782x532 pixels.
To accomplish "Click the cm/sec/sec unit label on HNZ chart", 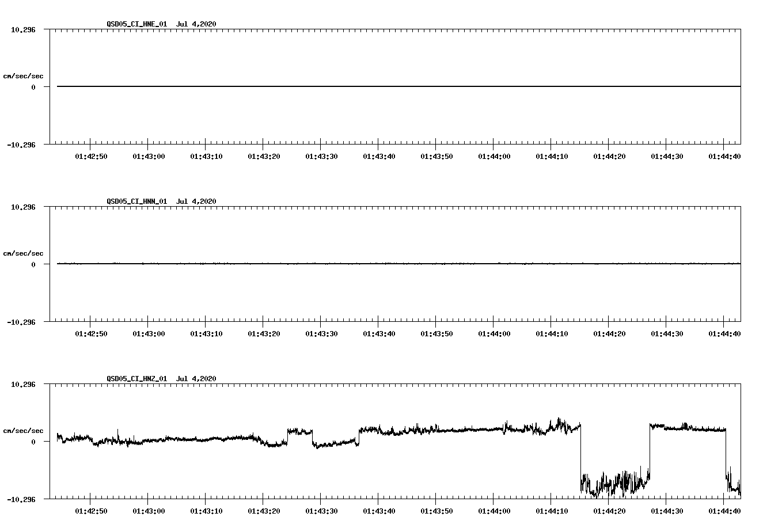I will [x=23, y=431].
